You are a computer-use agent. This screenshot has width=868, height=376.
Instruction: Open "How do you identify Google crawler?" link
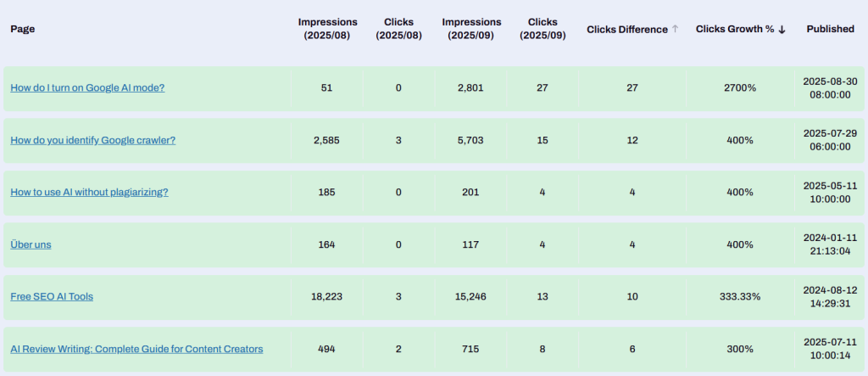coord(92,140)
